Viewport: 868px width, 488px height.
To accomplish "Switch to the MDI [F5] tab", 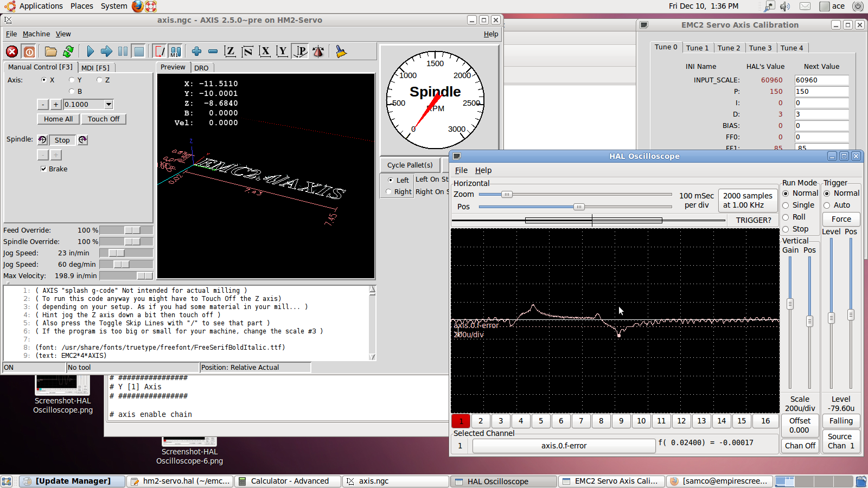I will click(x=95, y=68).
